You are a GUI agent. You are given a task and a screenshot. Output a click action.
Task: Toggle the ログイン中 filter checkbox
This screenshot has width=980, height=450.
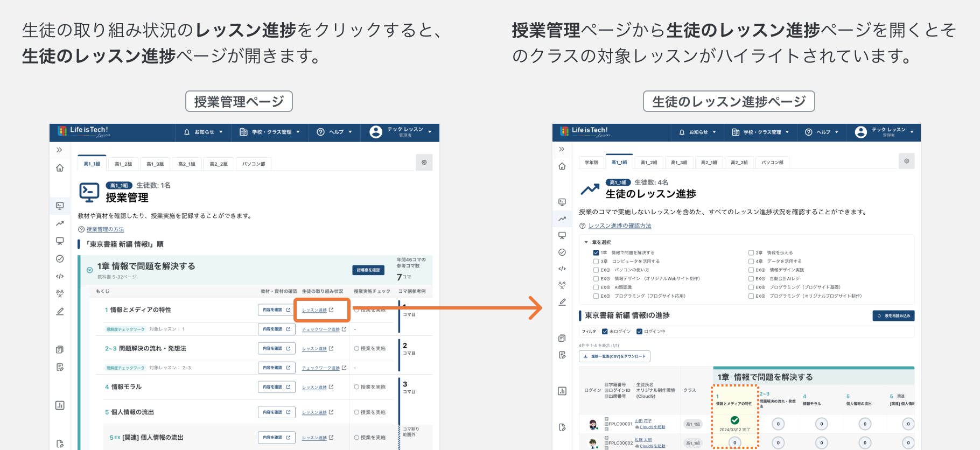(639, 332)
